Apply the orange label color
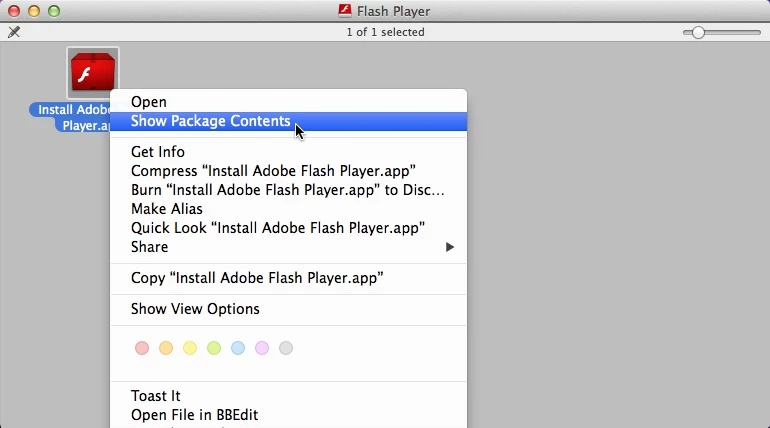The height and width of the screenshot is (428, 770). 166,348
